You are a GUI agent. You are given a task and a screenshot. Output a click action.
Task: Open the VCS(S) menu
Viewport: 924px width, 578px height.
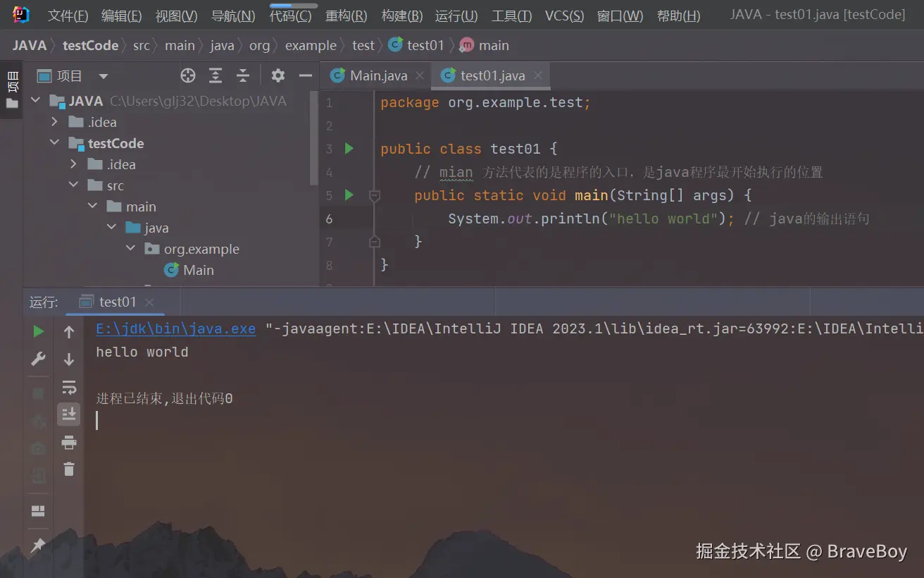tap(564, 16)
